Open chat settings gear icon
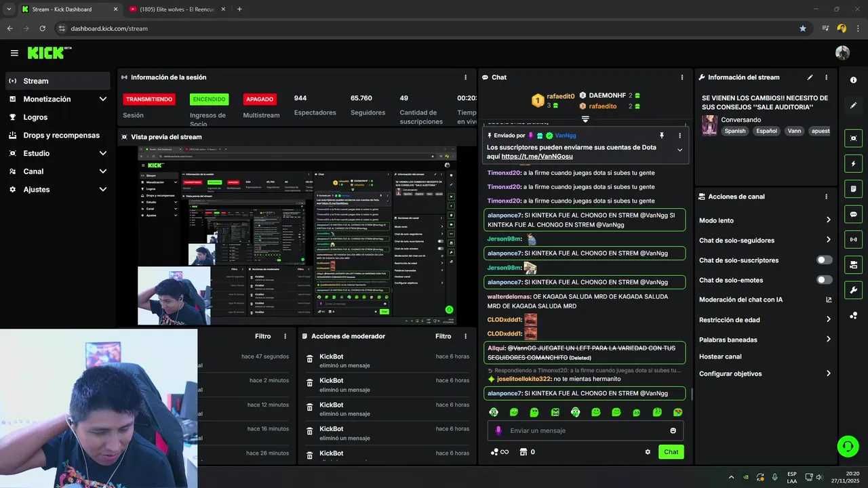 [648, 452]
